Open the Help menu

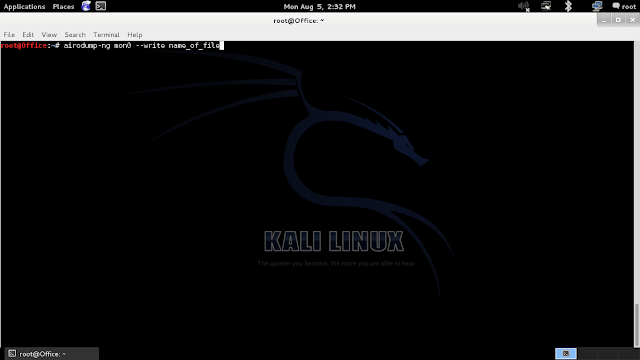point(135,35)
